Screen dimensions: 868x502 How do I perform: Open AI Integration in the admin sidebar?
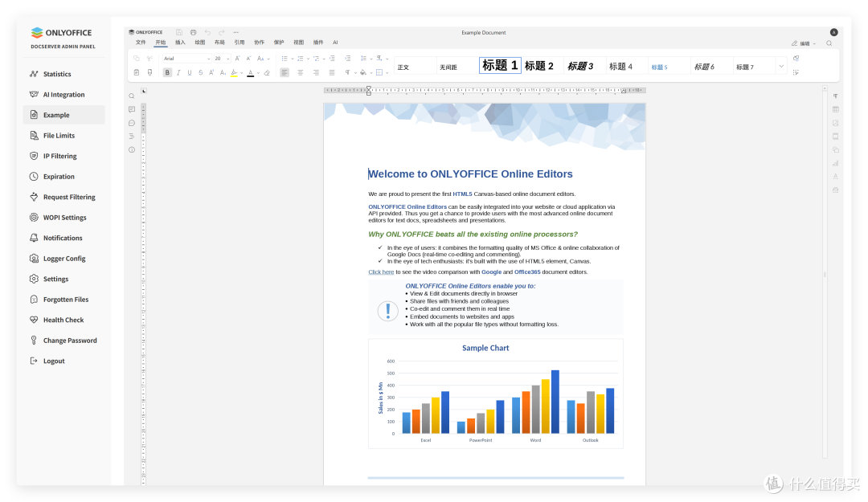(63, 95)
